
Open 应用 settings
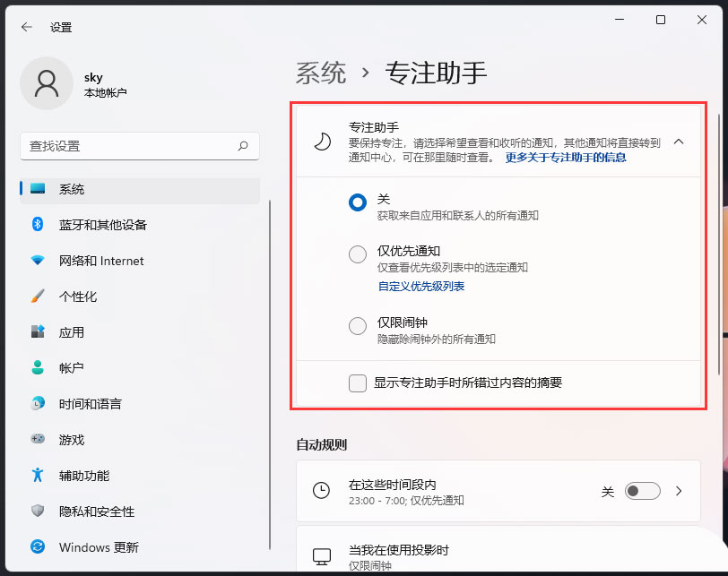pyautogui.click(x=139, y=332)
